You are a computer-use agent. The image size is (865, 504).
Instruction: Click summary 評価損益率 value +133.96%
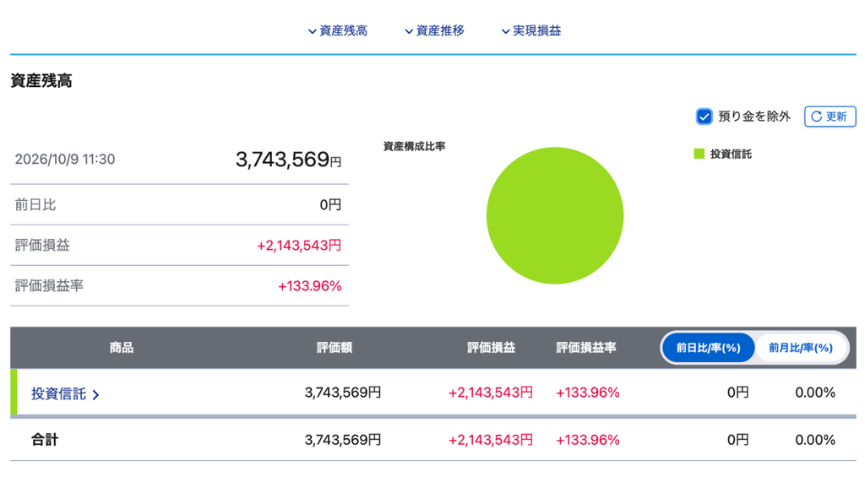tap(309, 286)
